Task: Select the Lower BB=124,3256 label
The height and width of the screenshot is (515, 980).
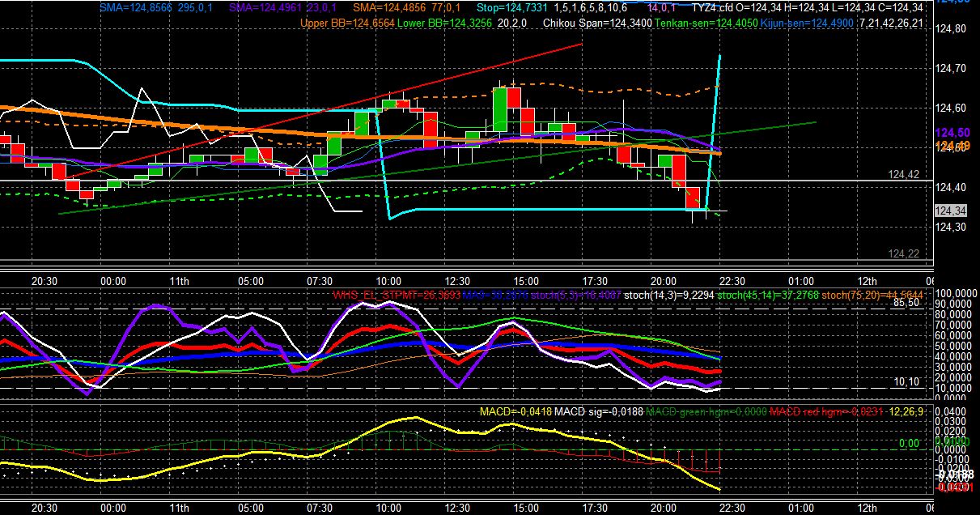Action: click(446, 23)
